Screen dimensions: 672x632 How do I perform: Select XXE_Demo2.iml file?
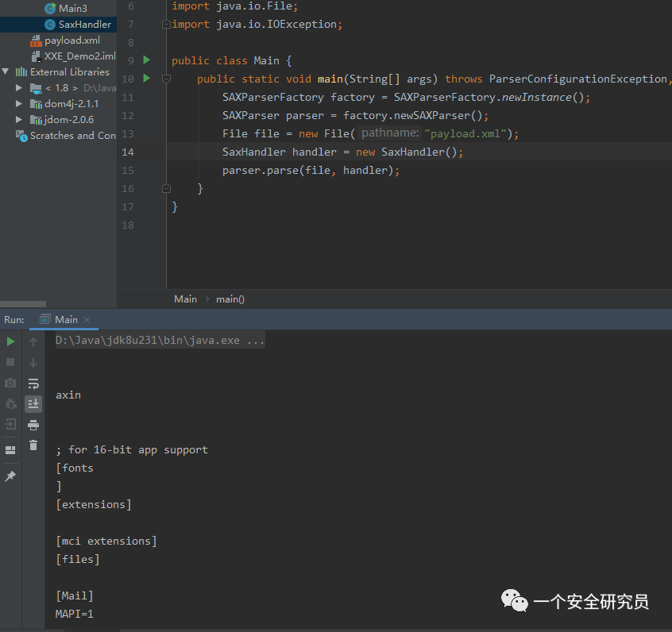[x=80, y=56]
